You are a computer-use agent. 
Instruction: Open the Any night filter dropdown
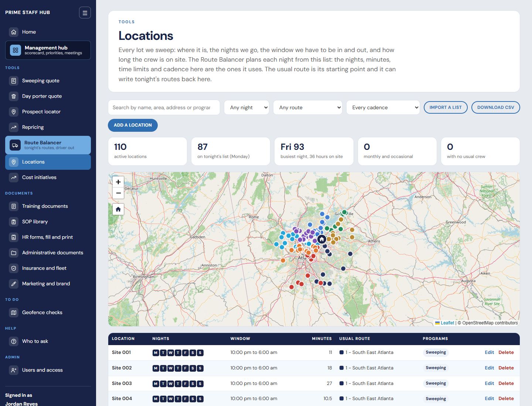click(x=246, y=107)
